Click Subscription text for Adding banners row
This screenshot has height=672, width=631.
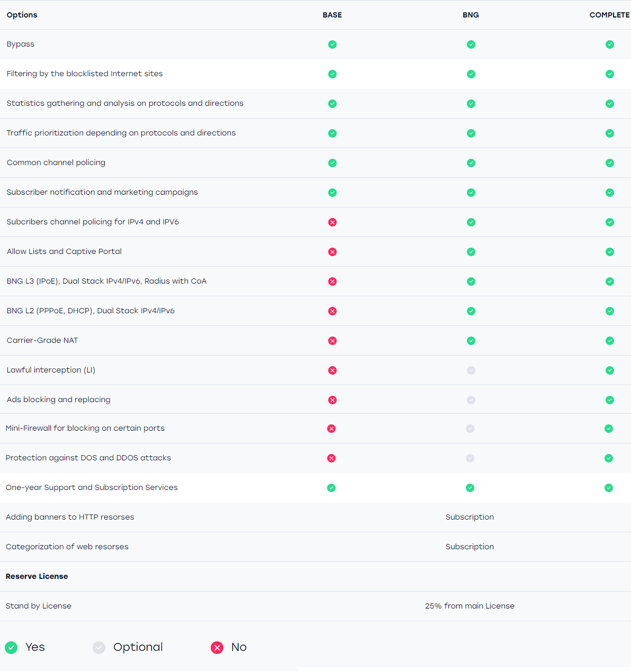click(470, 517)
